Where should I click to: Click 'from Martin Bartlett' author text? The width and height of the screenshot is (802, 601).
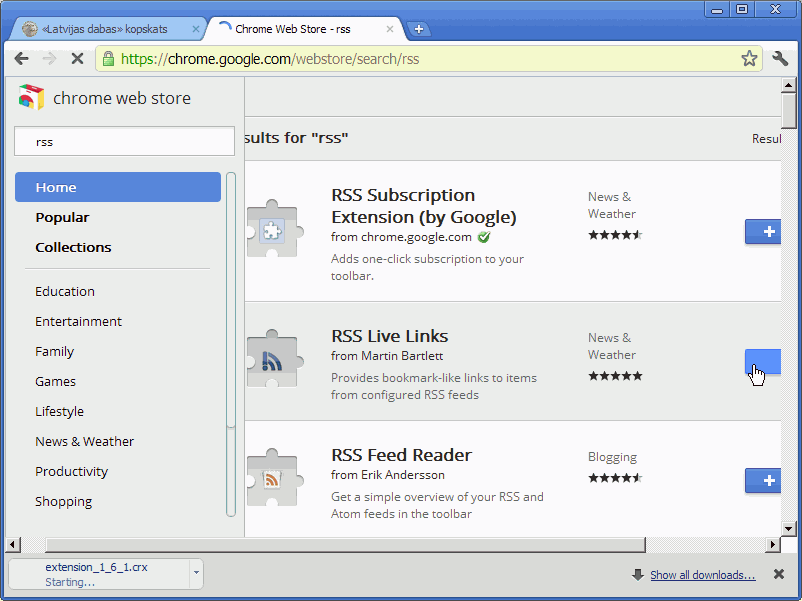[387, 356]
